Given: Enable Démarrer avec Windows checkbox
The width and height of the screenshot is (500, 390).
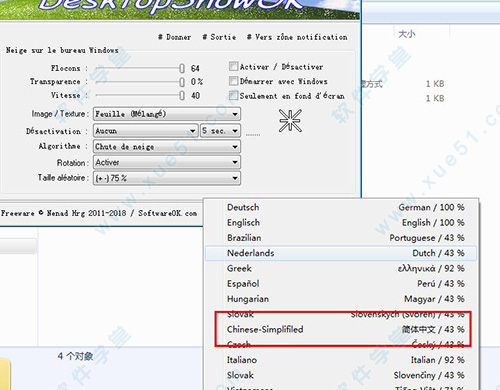Looking at the screenshot, I should tap(233, 81).
